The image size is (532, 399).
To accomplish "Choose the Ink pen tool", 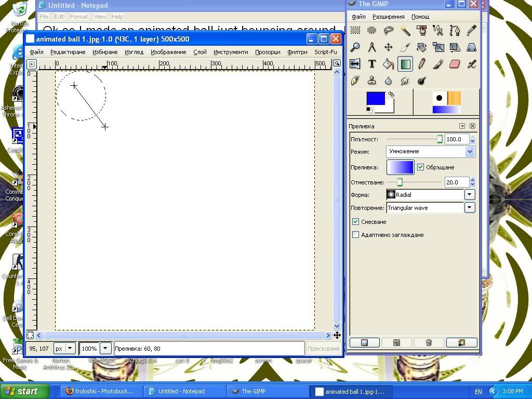I will 355,81.
